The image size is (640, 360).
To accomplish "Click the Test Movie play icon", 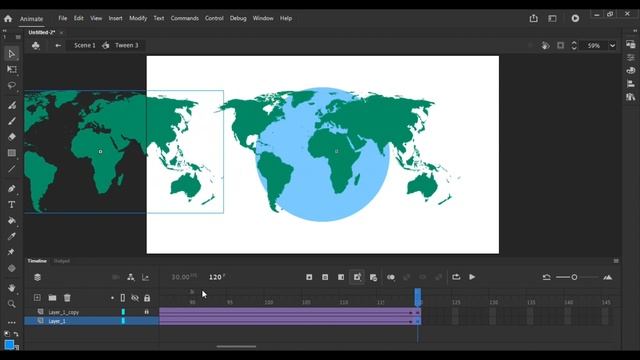I will [x=575, y=18].
